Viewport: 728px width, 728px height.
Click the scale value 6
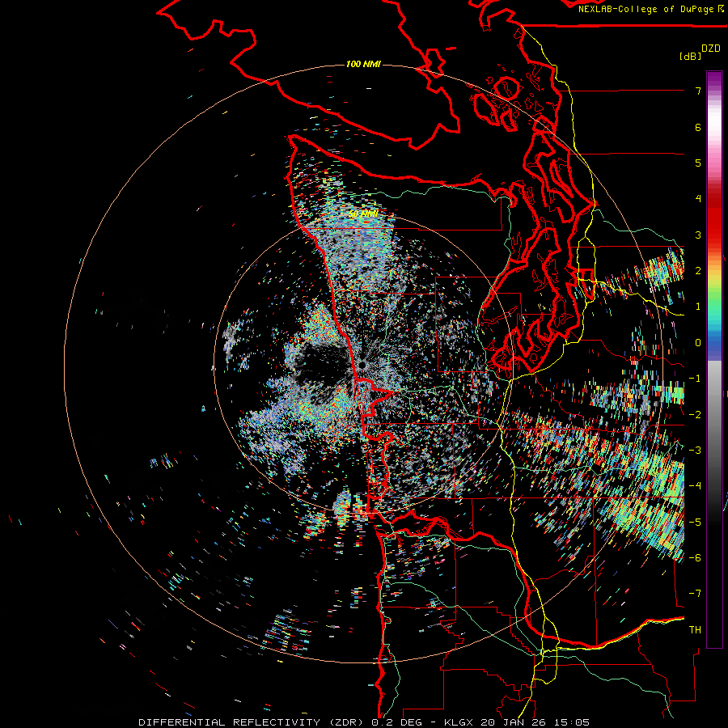698,127
